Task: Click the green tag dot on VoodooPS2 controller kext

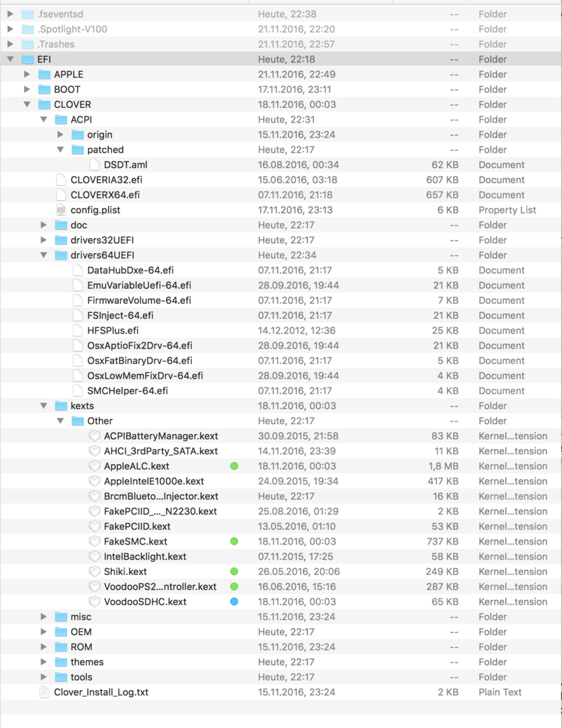Action: 234,587
